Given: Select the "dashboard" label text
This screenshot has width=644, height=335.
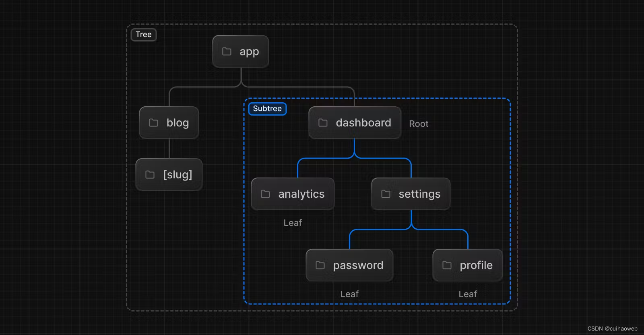Looking at the screenshot, I should pos(363,122).
